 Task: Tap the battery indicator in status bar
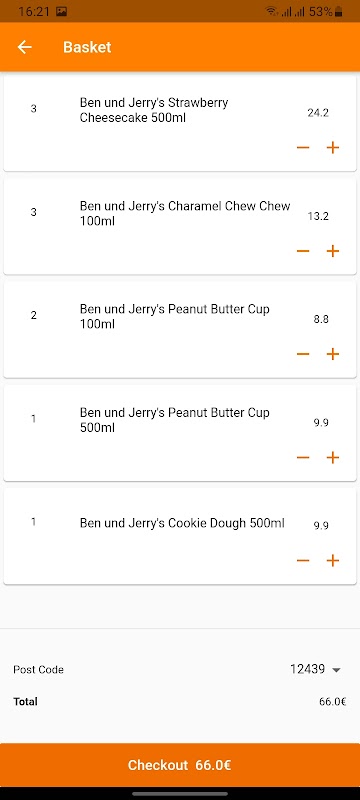pyautogui.click(x=339, y=12)
